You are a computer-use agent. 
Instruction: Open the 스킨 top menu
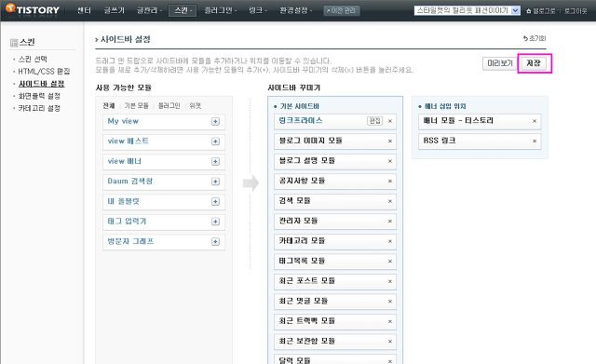[x=183, y=10]
